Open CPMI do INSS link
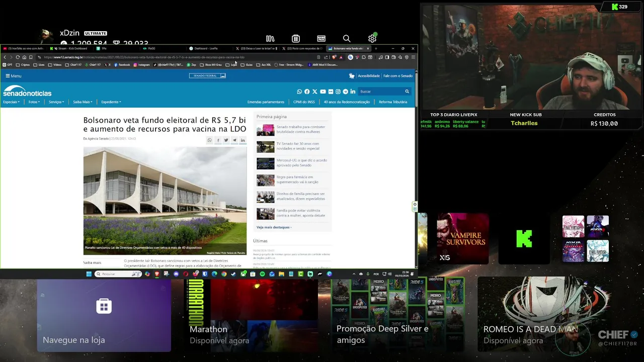This screenshot has height=362, width=644. 304,102
